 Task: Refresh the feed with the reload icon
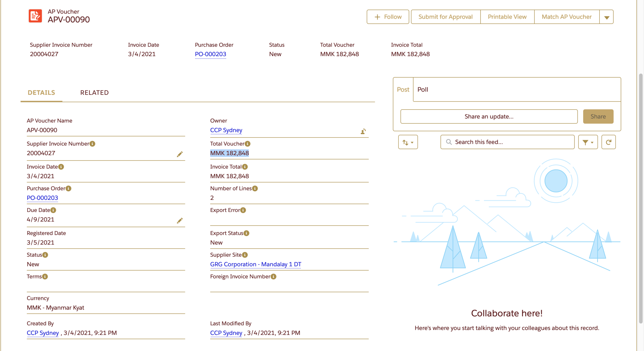[608, 142]
